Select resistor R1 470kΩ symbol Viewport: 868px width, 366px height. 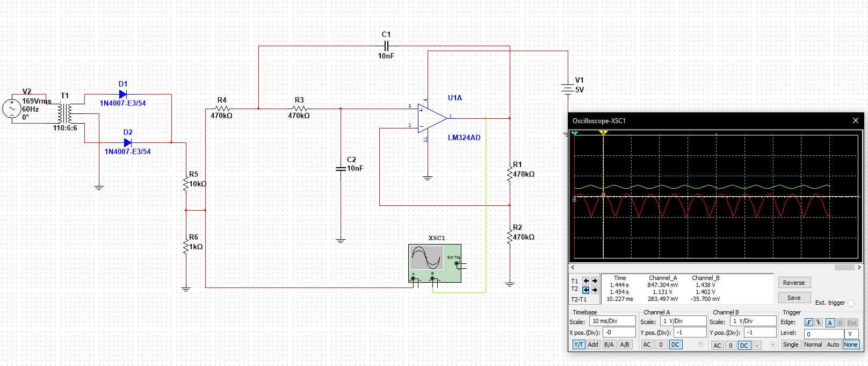pos(510,174)
